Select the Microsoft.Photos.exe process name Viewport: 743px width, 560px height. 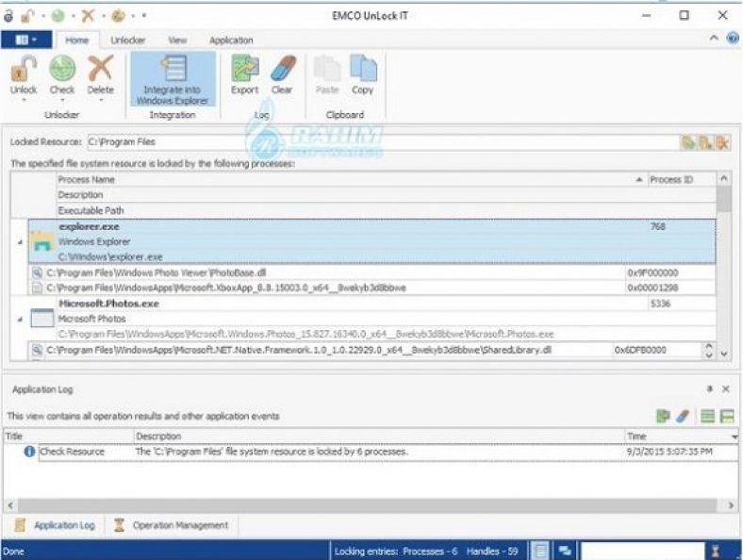coord(108,304)
